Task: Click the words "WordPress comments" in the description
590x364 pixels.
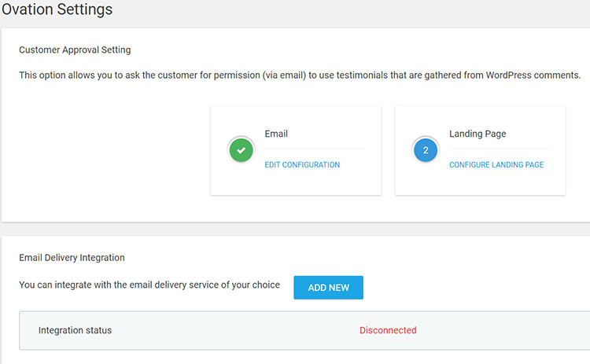Action: coord(531,75)
